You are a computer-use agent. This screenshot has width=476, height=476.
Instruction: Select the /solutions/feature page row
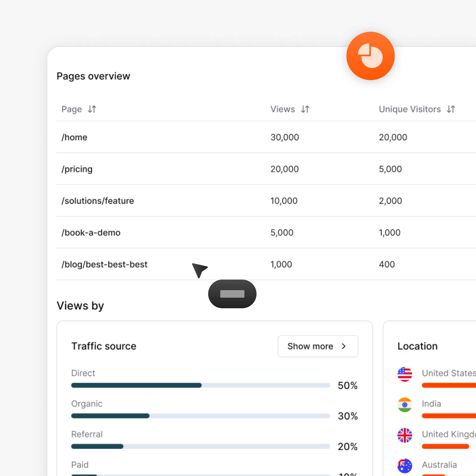pyautogui.click(x=266, y=201)
